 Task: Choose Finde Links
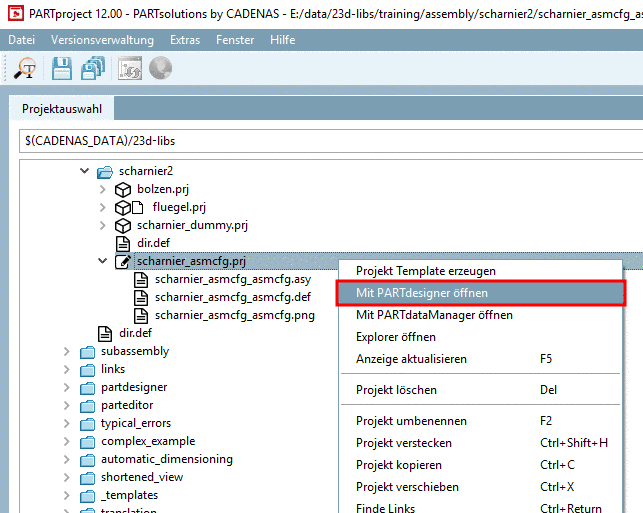point(481,508)
